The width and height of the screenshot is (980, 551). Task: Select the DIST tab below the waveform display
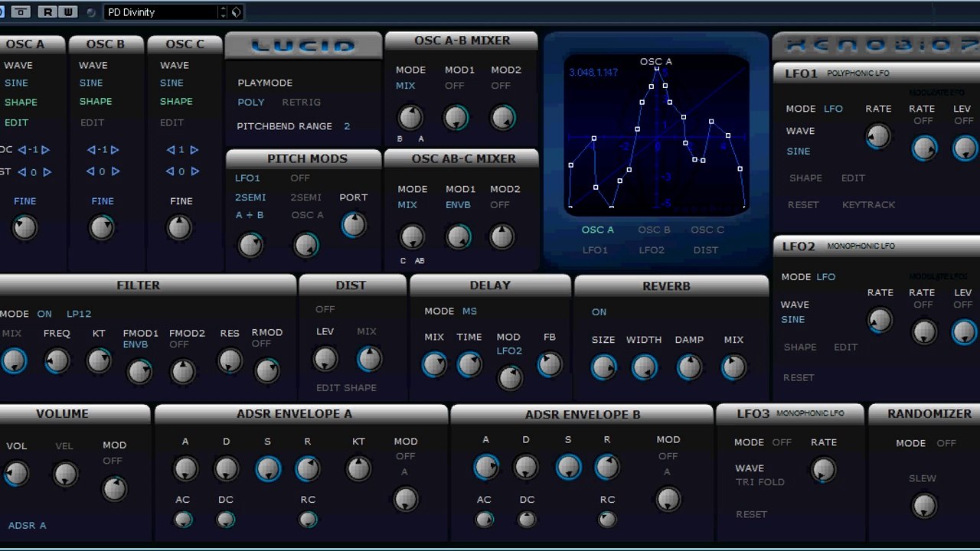pos(706,249)
